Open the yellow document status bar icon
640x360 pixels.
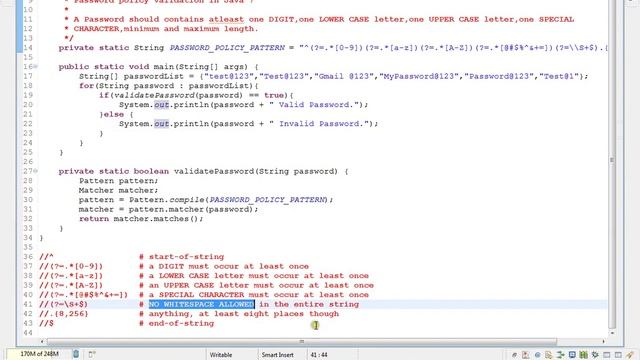(x=549, y=355)
